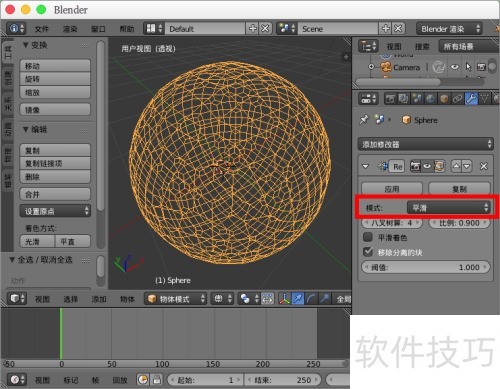Viewport: 500px width, 389px height.
Task: Open the 3D View editor type selector
Action: pyautogui.click(x=17, y=298)
